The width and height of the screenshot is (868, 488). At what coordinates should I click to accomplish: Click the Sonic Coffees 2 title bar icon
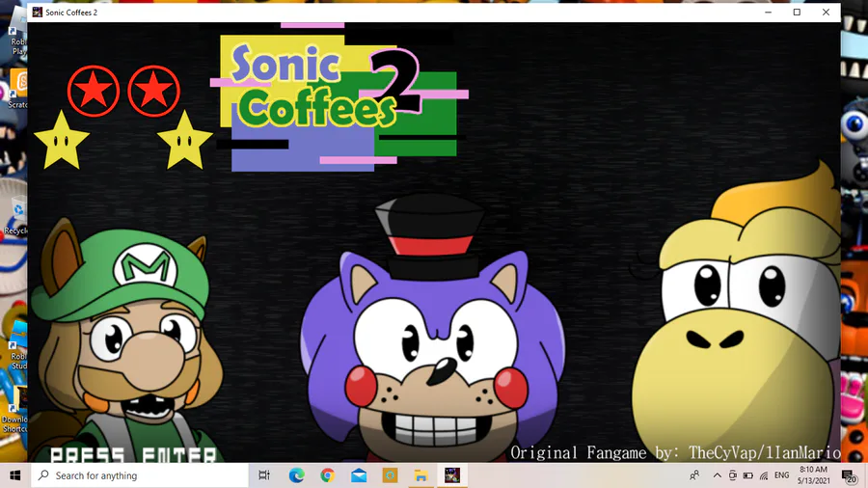click(37, 13)
